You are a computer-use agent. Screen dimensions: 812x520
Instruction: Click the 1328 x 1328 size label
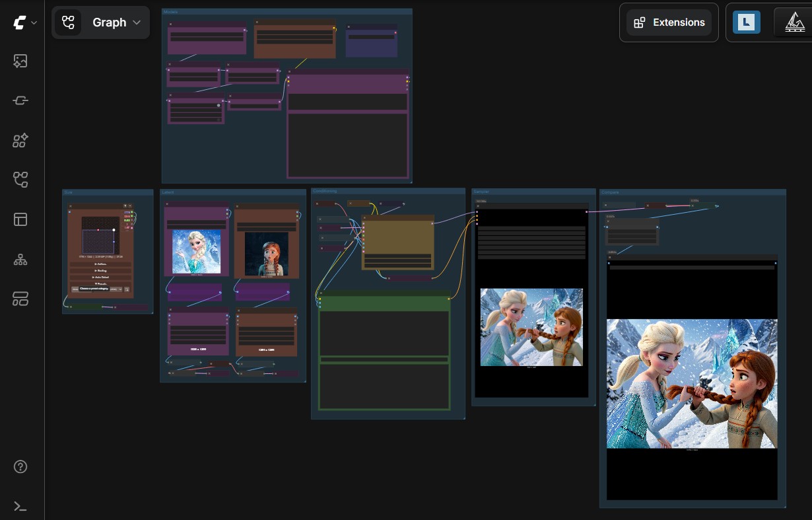click(198, 349)
